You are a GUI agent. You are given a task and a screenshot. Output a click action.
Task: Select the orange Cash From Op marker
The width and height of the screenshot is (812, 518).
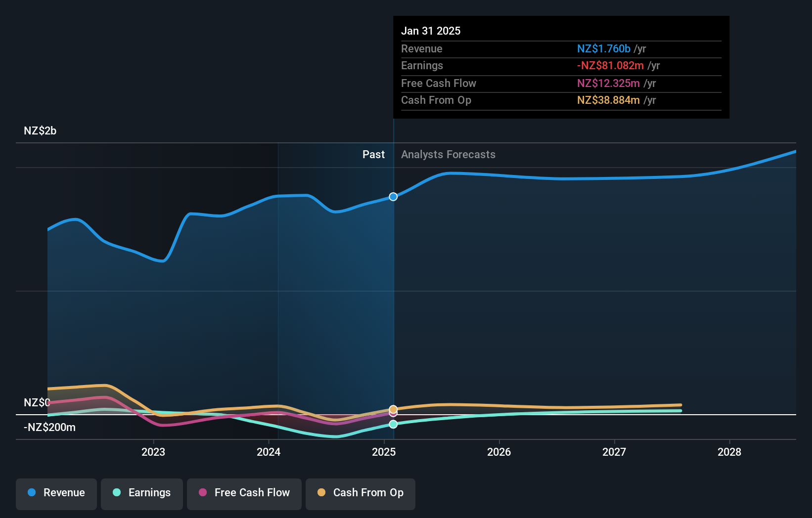(x=393, y=410)
